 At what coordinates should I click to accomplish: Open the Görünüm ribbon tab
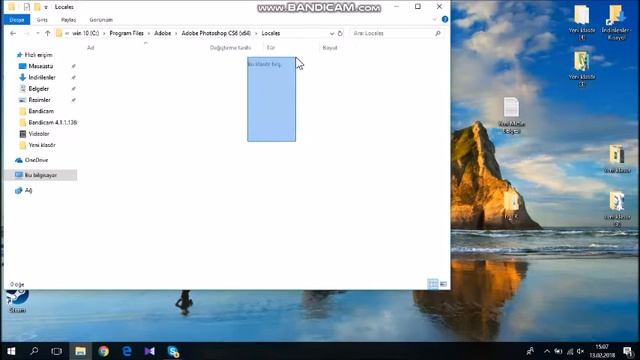[x=101, y=20]
